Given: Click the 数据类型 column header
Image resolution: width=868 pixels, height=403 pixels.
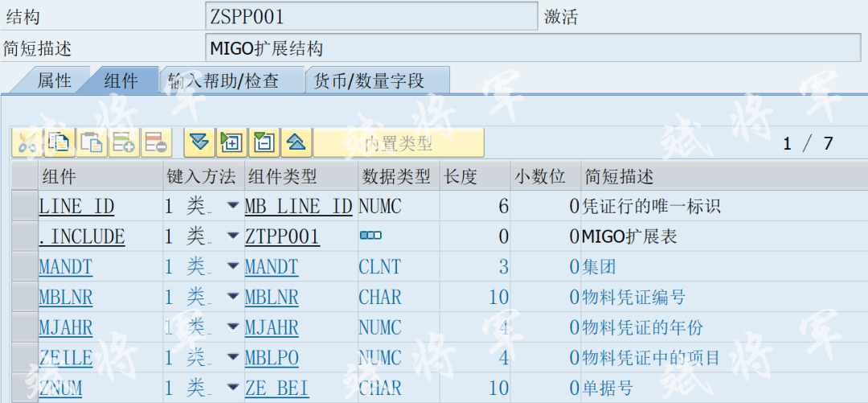Looking at the screenshot, I should coord(399,176).
